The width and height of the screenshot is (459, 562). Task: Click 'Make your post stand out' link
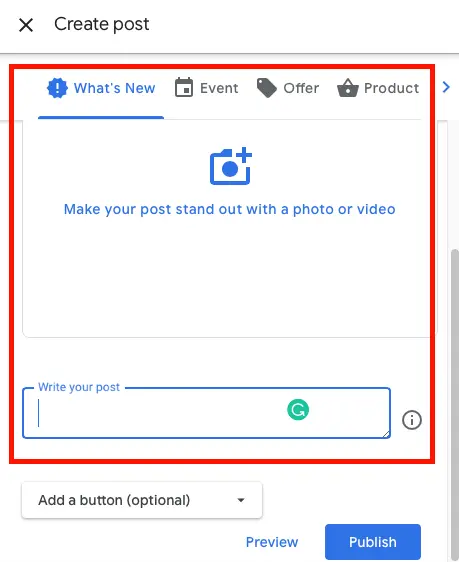point(230,209)
